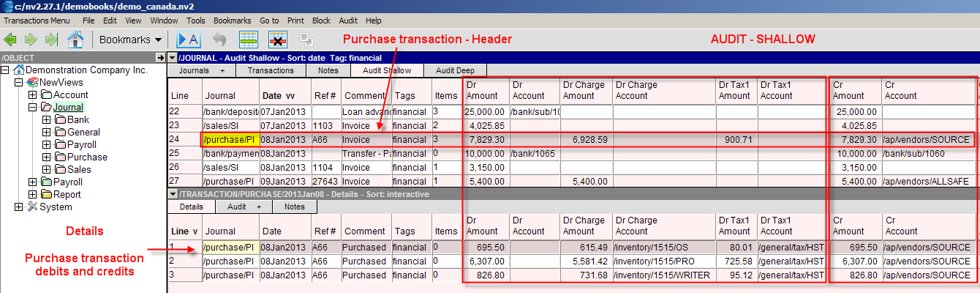The height and width of the screenshot is (293, 980).
Task: Click the copy pages toolbar icon
Action: (x=306, y=39)
